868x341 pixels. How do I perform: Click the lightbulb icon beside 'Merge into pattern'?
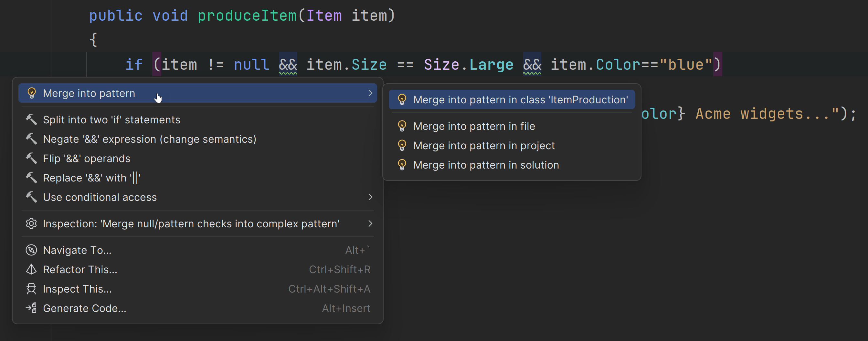[x=31, y=93]
